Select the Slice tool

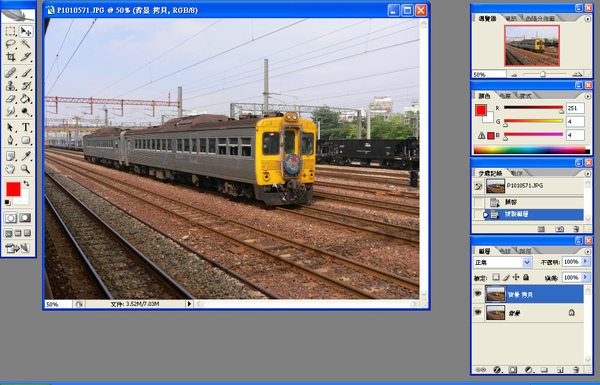26,57
